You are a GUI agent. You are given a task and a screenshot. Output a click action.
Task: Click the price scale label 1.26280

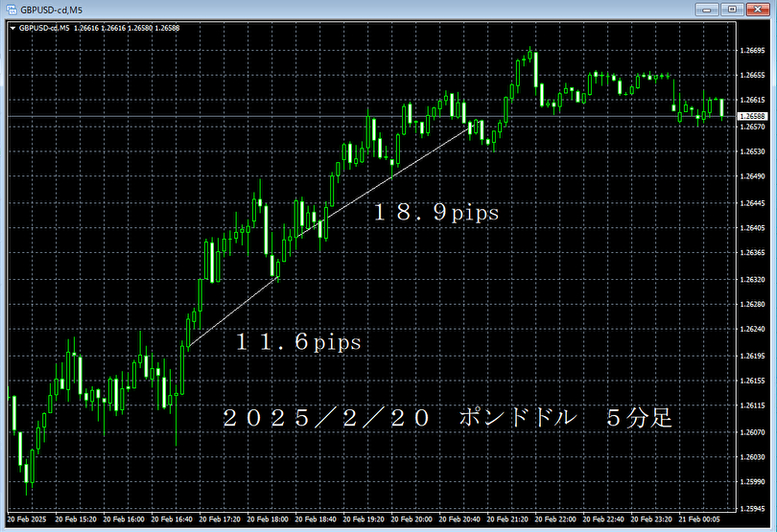(x=752, y=304)
